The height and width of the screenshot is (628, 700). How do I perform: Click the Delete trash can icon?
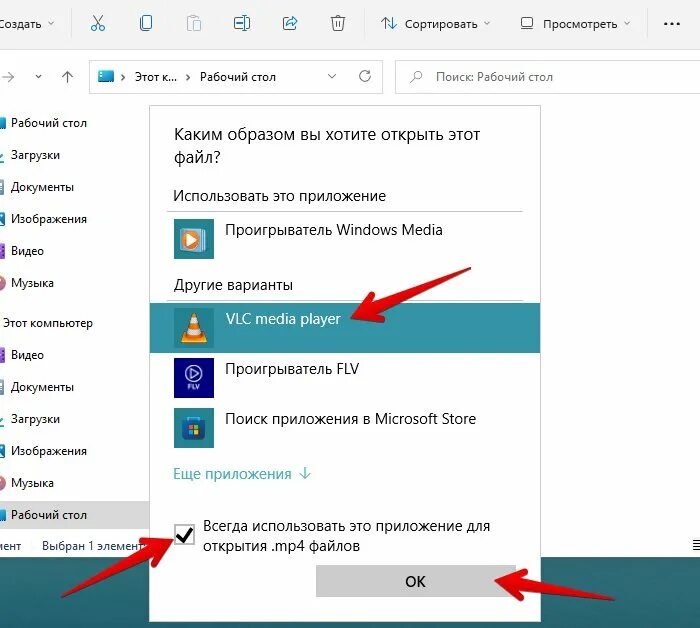(338, 23)
